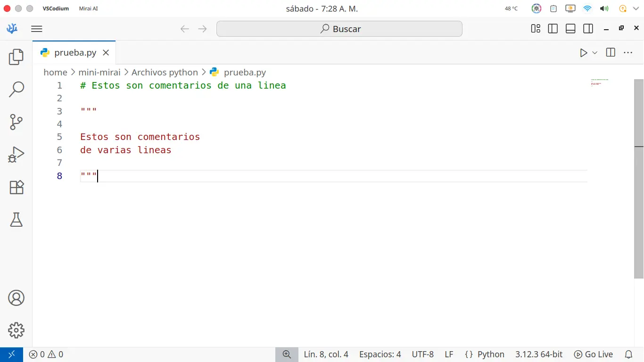Run the Python file with play button
The width and height of the screenshot is (644, 362).
584,53
